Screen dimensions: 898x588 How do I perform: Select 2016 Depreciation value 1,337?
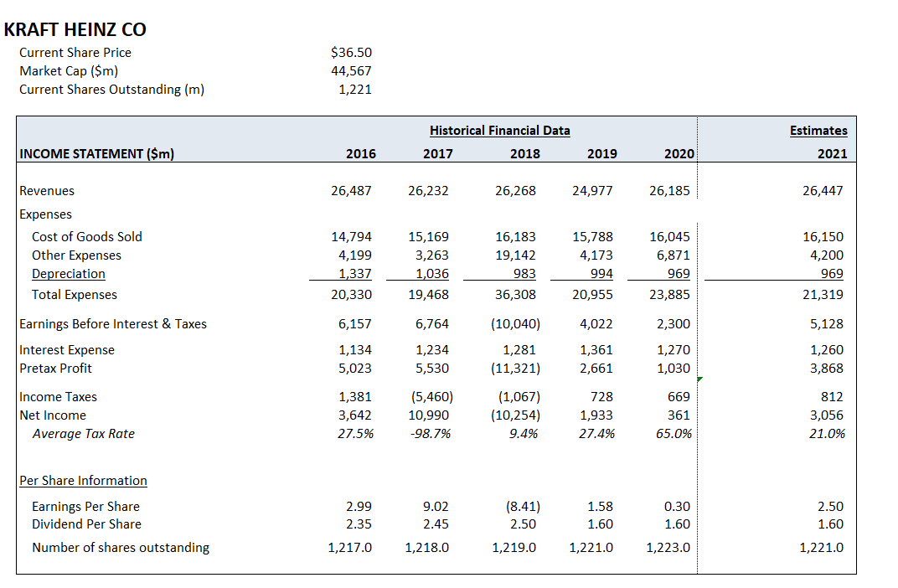pos(354,274)
